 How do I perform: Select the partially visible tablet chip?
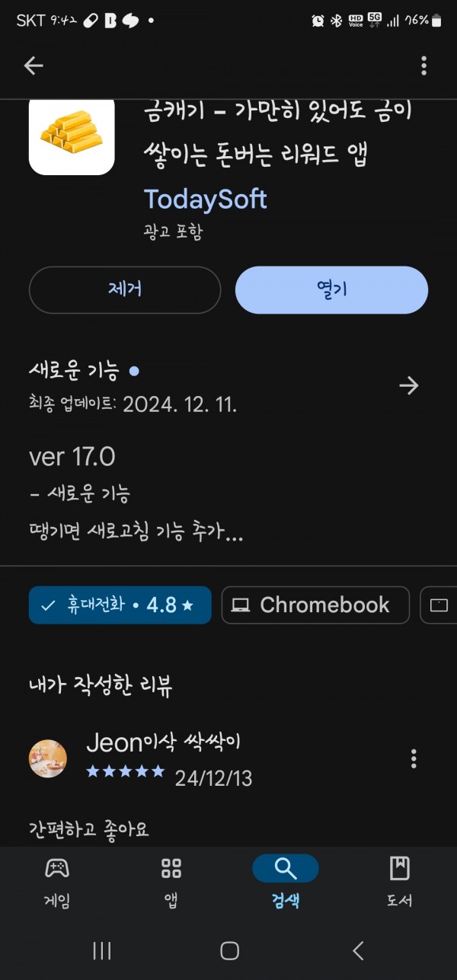click(x=439, y=605)
